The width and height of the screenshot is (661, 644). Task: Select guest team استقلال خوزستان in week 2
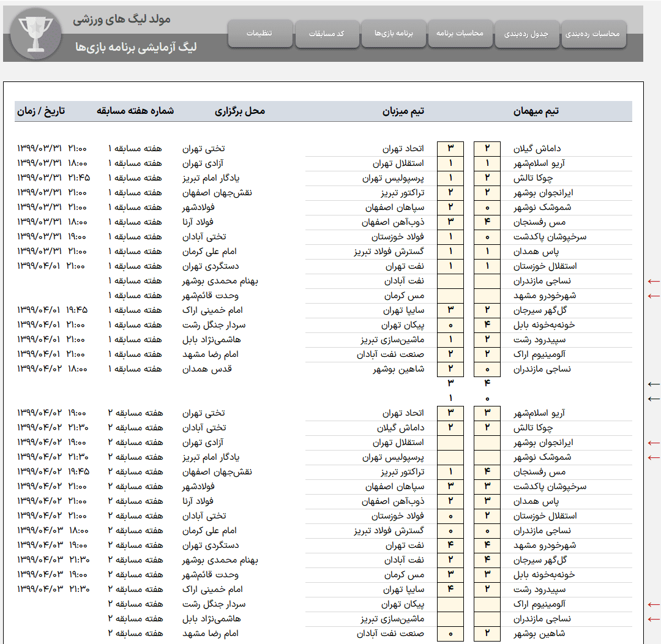point(545,516)
